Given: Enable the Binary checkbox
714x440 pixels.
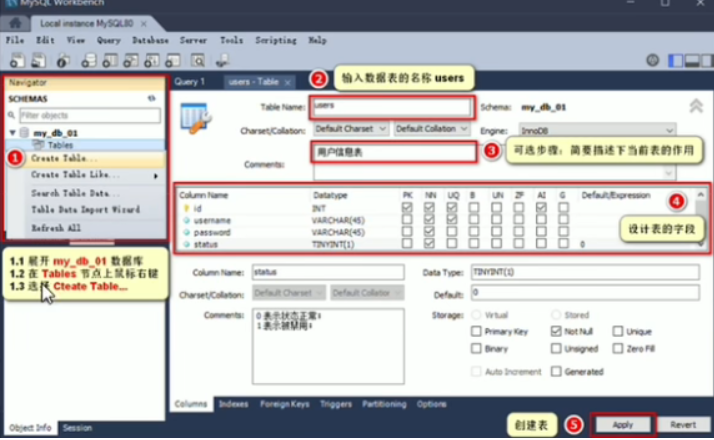Looking at the screenshot, I should click(476, 348).
